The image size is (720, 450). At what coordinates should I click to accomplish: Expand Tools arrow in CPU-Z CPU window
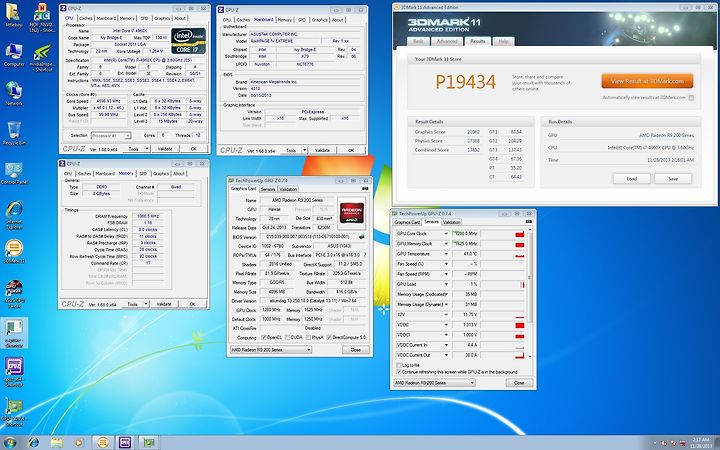(147, 149)
